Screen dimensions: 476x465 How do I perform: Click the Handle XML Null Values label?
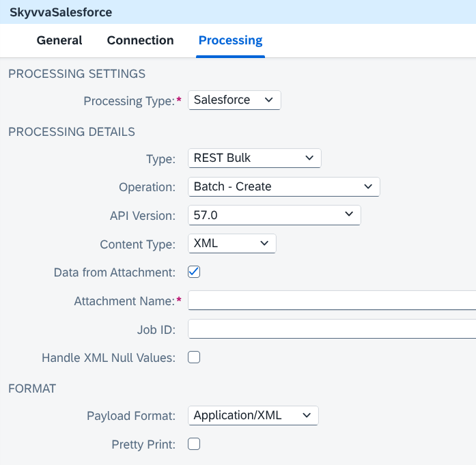point(109,358)
